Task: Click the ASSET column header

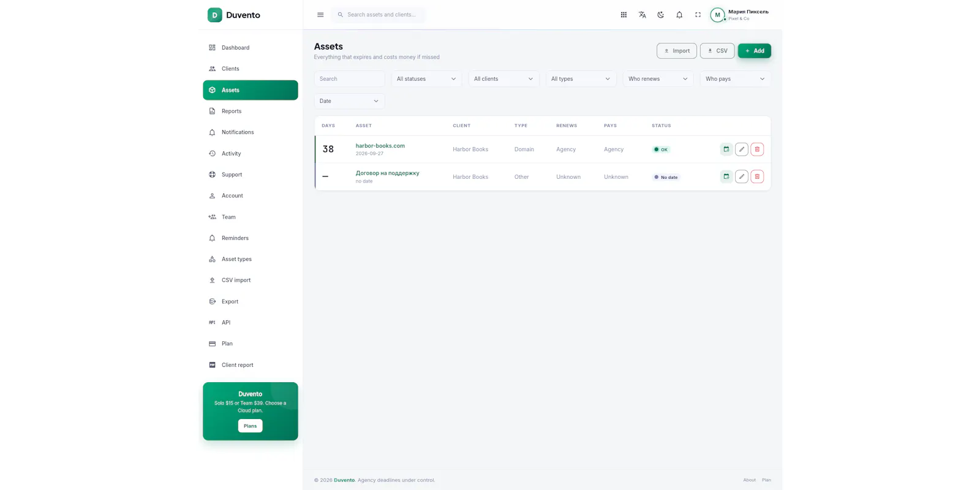Action: (x=364, y=126)
